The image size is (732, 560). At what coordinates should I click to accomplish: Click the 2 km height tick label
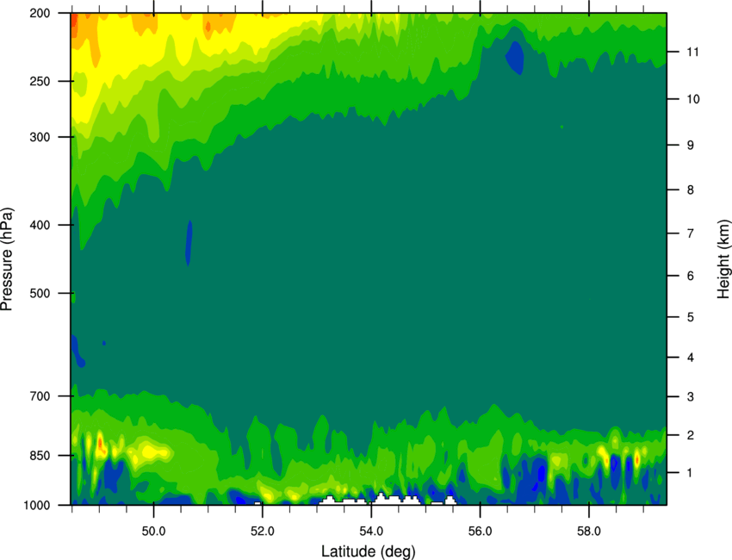[691, 435]
